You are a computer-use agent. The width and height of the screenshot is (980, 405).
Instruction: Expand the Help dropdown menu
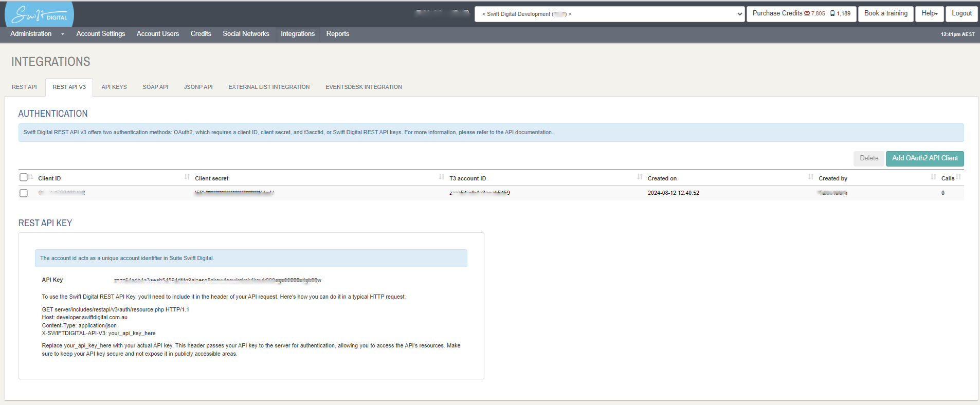coord(929,13)
